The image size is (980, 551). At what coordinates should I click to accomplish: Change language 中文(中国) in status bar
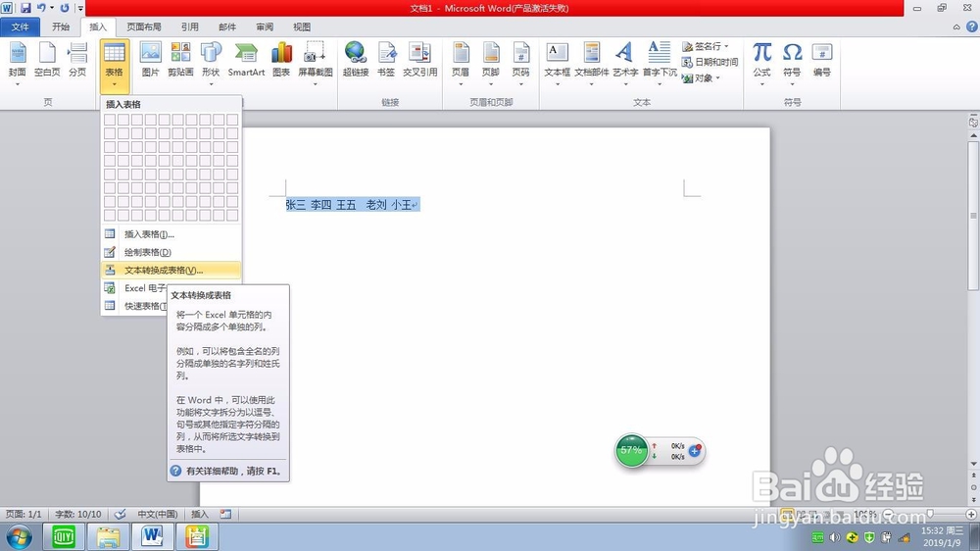coord(158,514)
